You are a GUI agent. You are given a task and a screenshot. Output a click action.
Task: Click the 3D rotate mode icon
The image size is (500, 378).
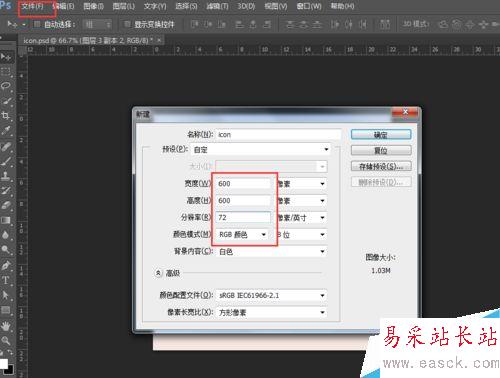[x=443, y=24]
